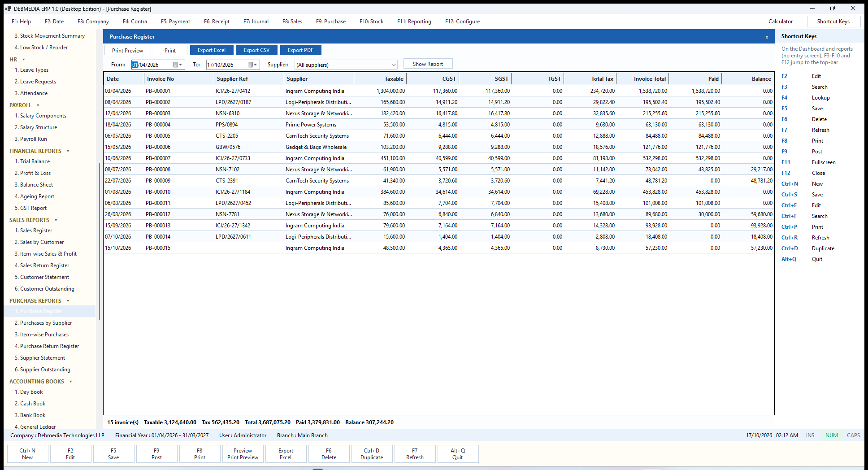This screenshot has width=868, height=470.
Task: Click the F9 Post bottom button
Action: (156, 454)
